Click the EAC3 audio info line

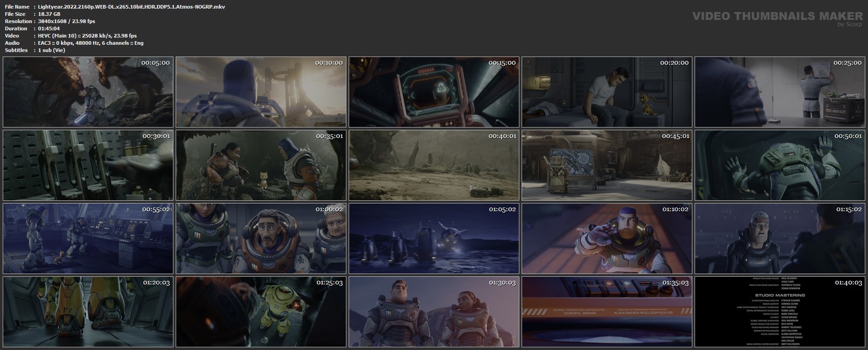coord(91,43)
